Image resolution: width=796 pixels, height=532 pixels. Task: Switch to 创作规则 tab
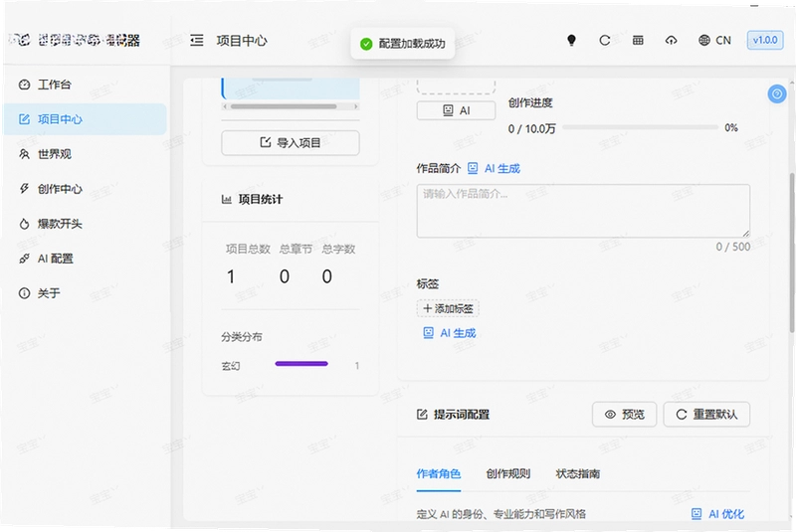(508, 473)
